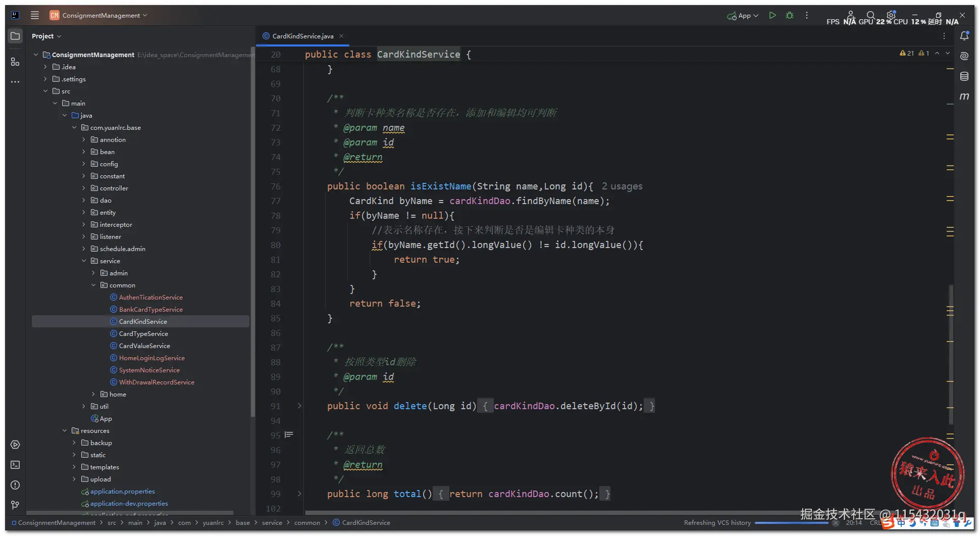Open IDE settings gear
Viewport: 980px width, 536px height.
pos(891,15)
